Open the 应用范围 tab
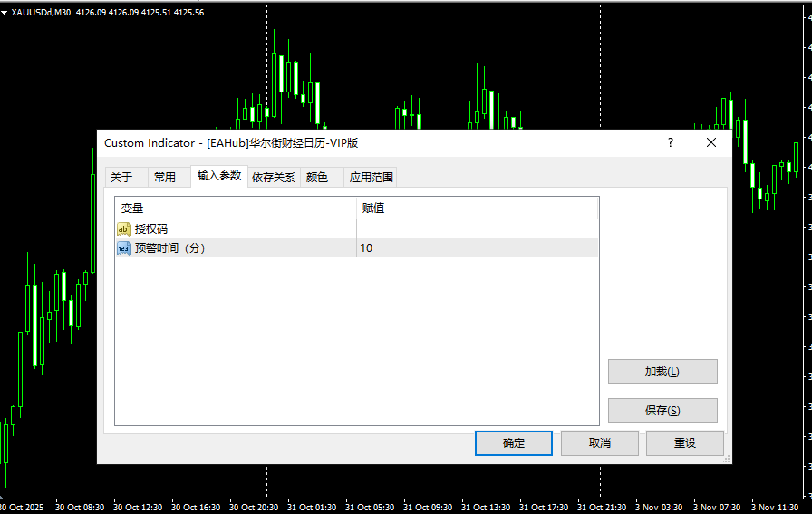 371,177
